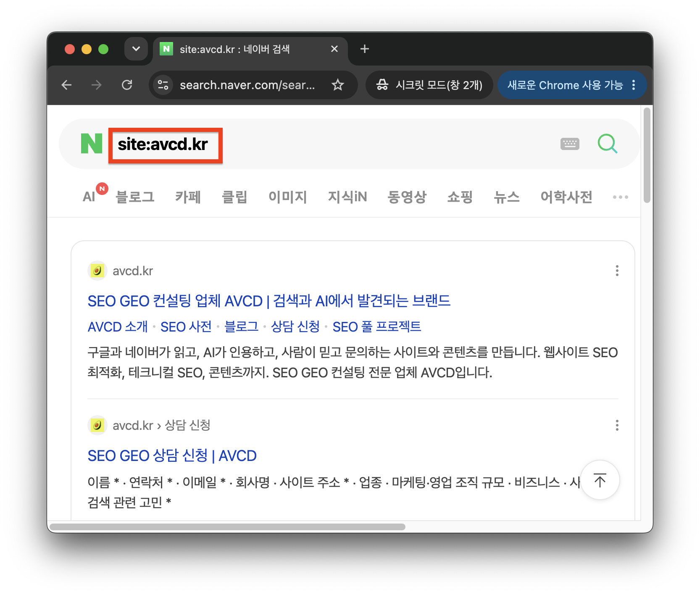Image resolution: width=700 pixels, height=595 pixels.
Task: Switch to the 뉴스 tab
Action: (507, 197)
